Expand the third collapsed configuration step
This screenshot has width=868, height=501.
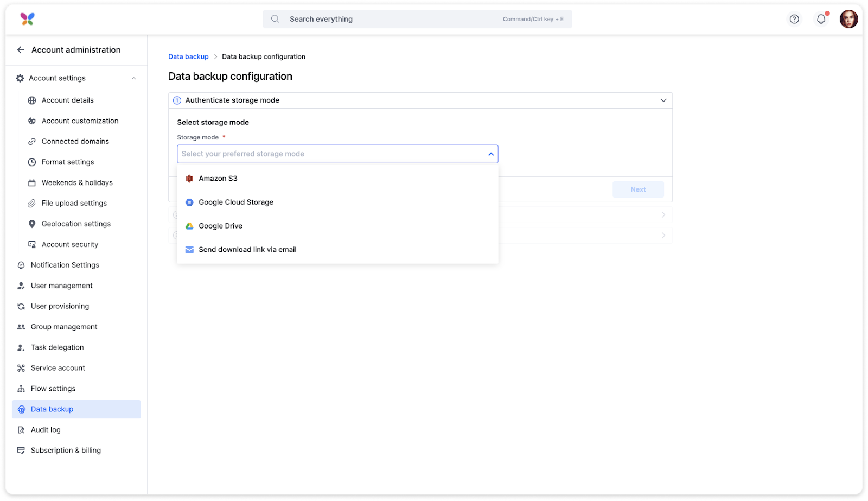(x=663, y=236)
